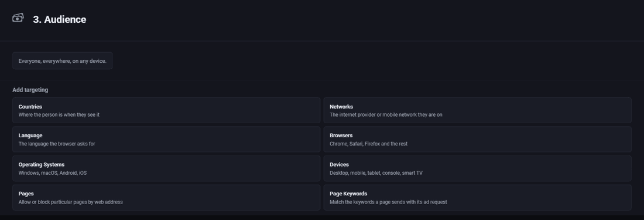This screenshot has height=220, width=644.
Task: Click the money icon beside Audience heading
Action: [x=18, y=18]
